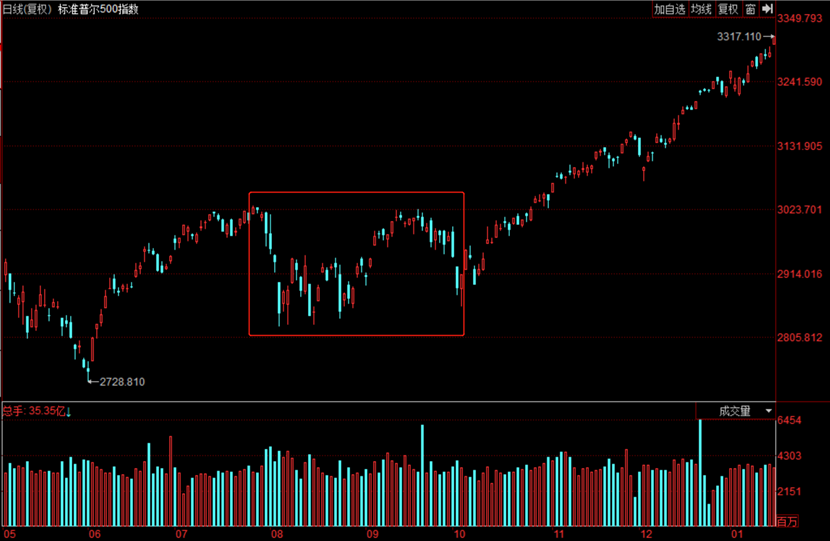Screen dimensions: 830x541
Task: Click the 加自选 add-to-watchlist button
Action: pyautogui.click(x=670, y=9)
